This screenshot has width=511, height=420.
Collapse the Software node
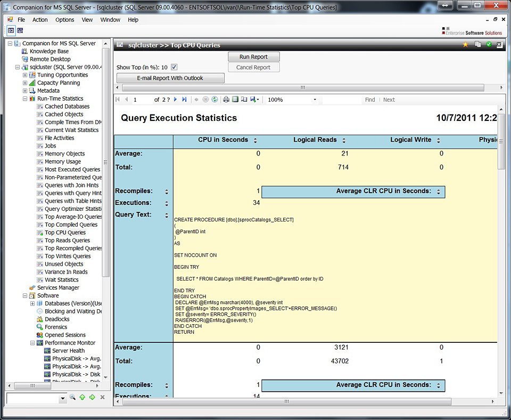(25, 295)
